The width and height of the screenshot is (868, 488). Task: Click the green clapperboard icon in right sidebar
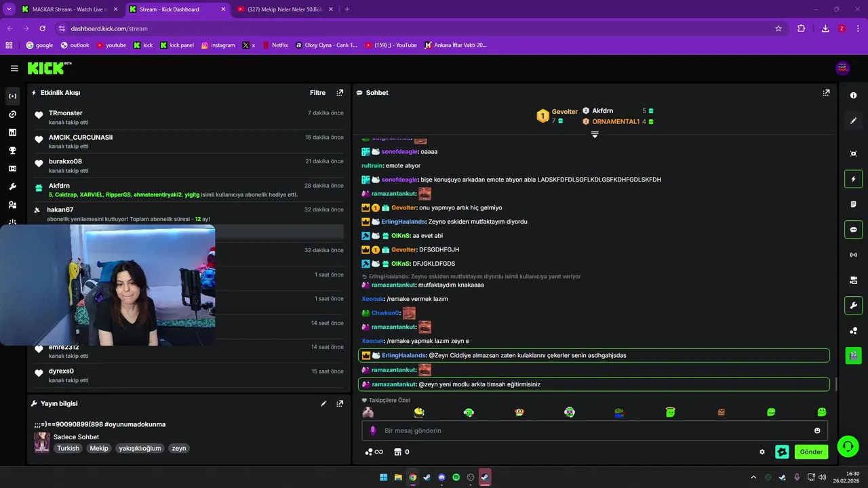coord(853,355)
